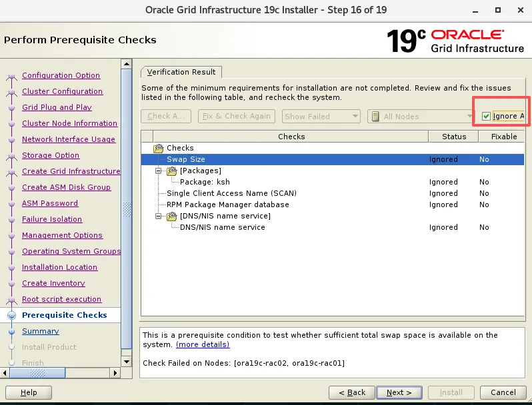This screenshot has width=532, height=405.
Task: Select the Swap Size check row
Action: pyautogui.click(x=333, y=159)
